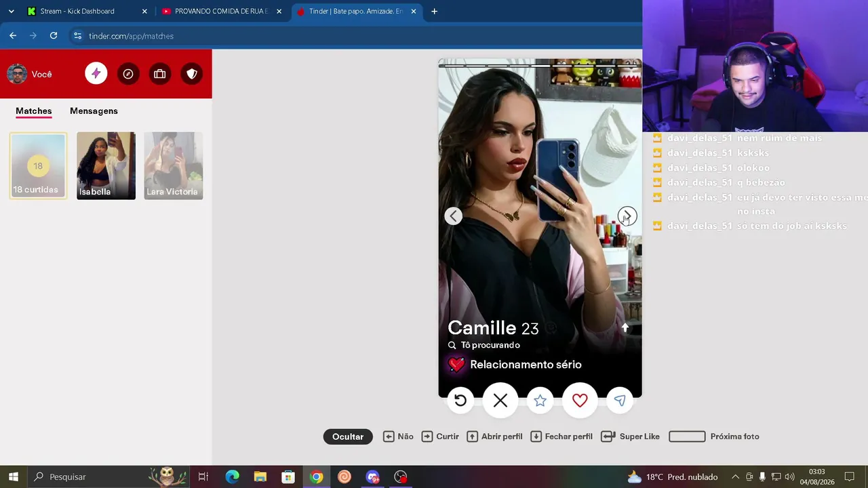Click the Ocultar button
The width and height of the screenshot is (868, 488).
[x=348, y=437]
